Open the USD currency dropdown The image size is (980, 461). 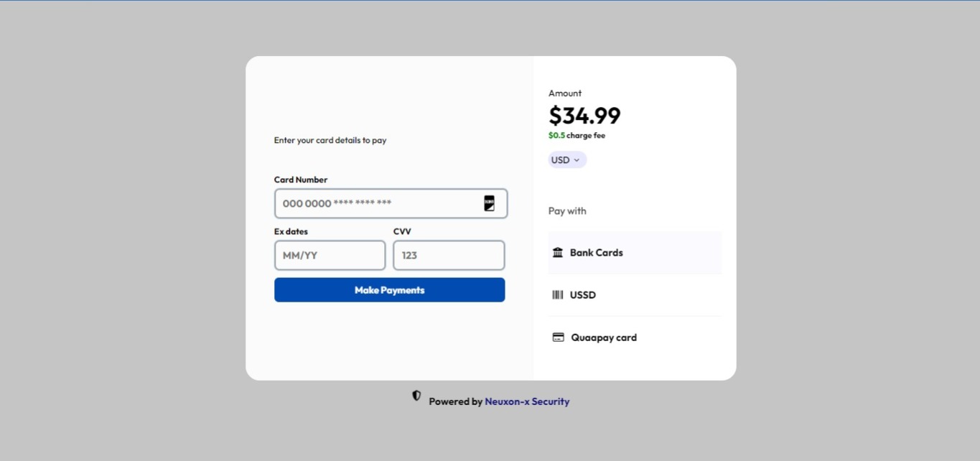tap(566, 160)
